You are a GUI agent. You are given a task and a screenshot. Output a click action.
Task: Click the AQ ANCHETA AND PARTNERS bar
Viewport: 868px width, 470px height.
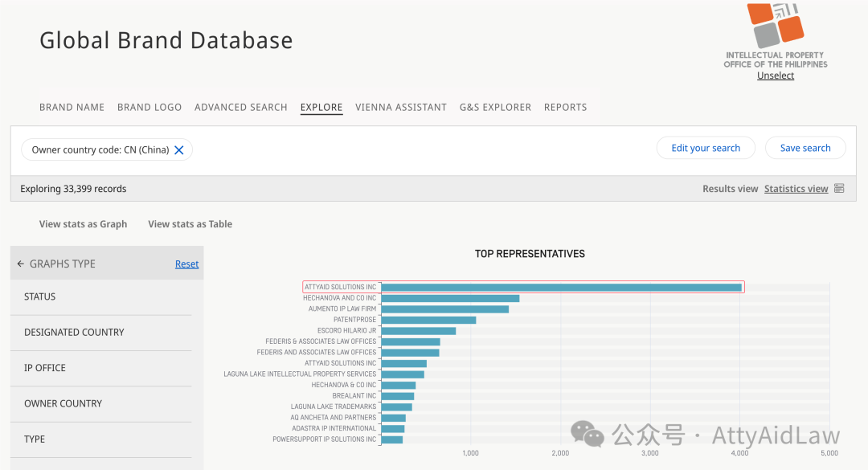(x=394, y=418)
